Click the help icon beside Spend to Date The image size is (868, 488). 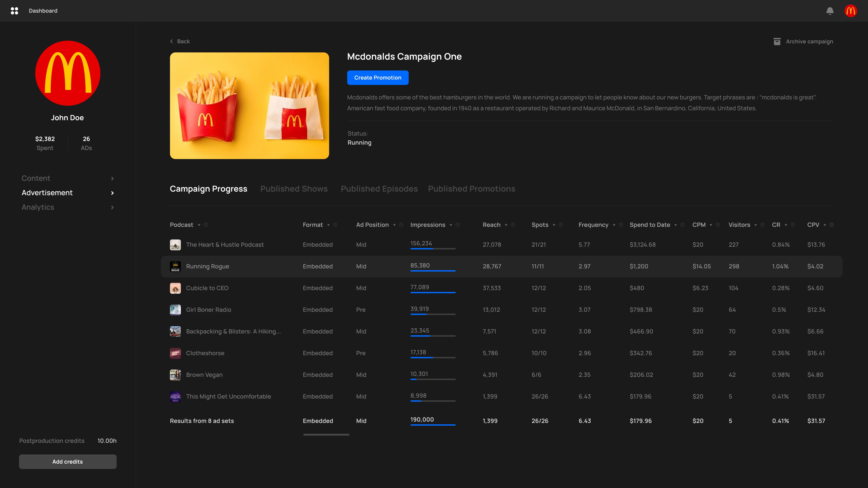pyautogui.click(x=682, y=225)
